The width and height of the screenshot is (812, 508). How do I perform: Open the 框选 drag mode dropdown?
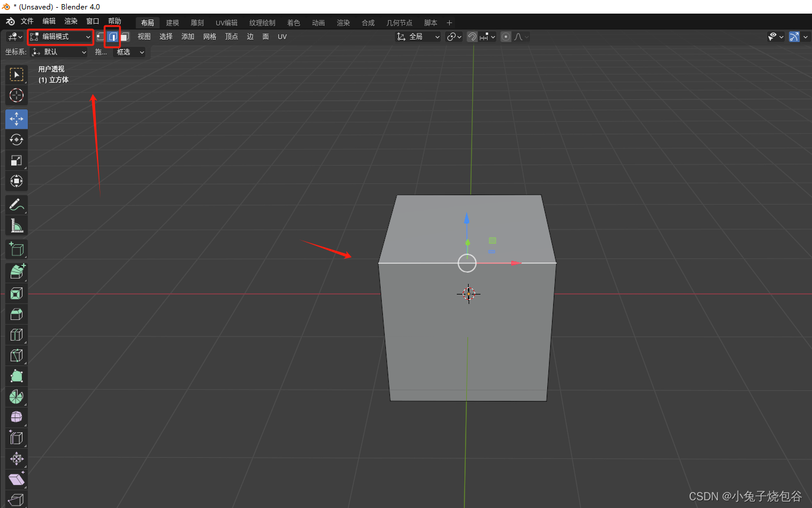click(x=129, y=52)
